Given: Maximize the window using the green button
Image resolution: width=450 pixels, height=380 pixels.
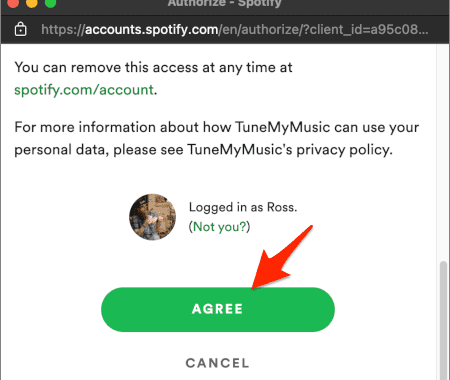Looking at the screenshot, I should pos(50,3).
